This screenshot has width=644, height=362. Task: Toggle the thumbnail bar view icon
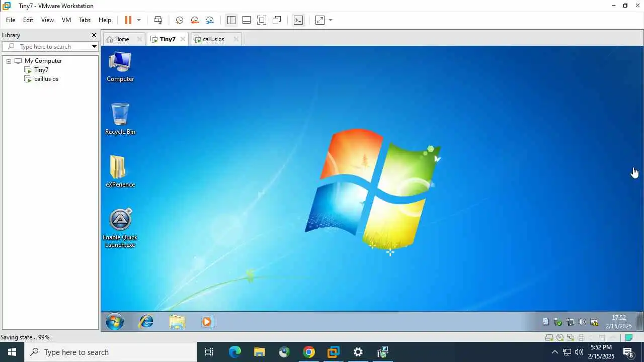coord(247,20)
